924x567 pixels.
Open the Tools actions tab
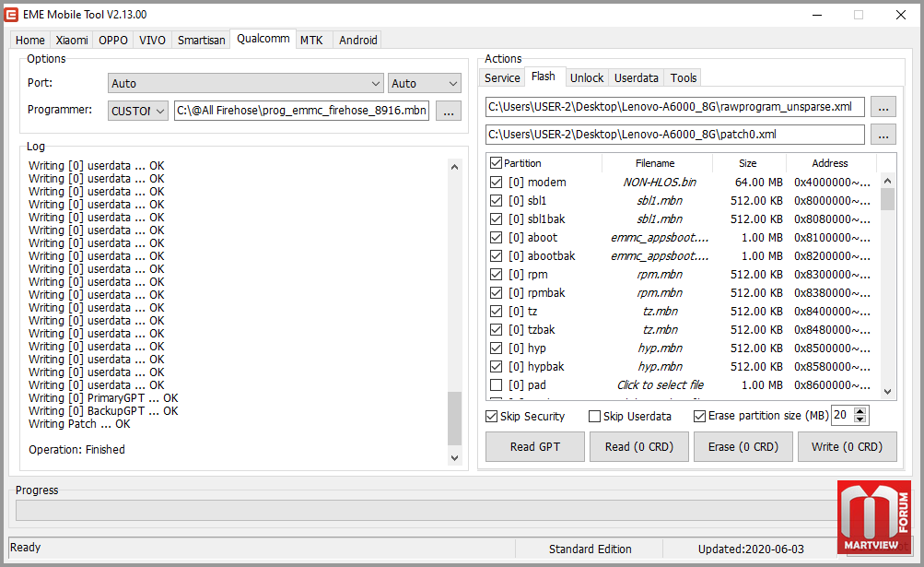click(x=684, y=77)
